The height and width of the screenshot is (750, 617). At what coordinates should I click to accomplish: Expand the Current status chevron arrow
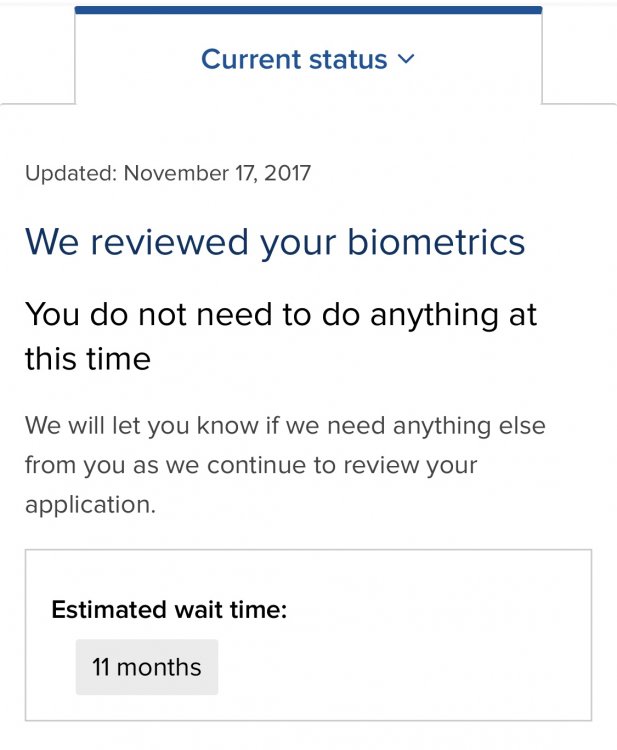click(x=405, y=59)
